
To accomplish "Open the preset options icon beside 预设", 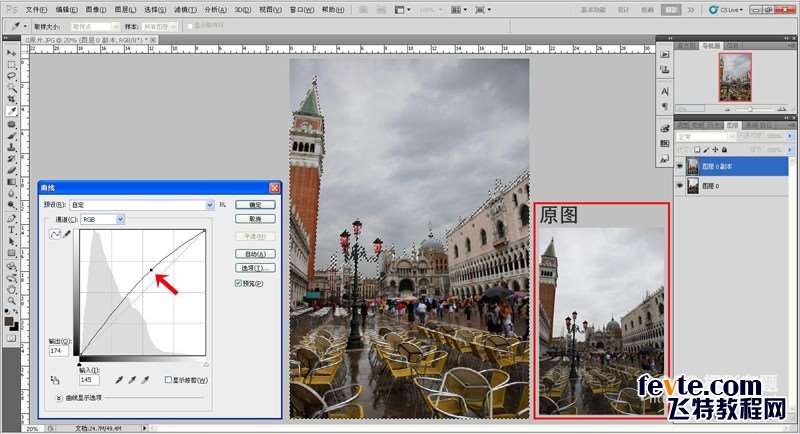I will (x=223, y=205).
